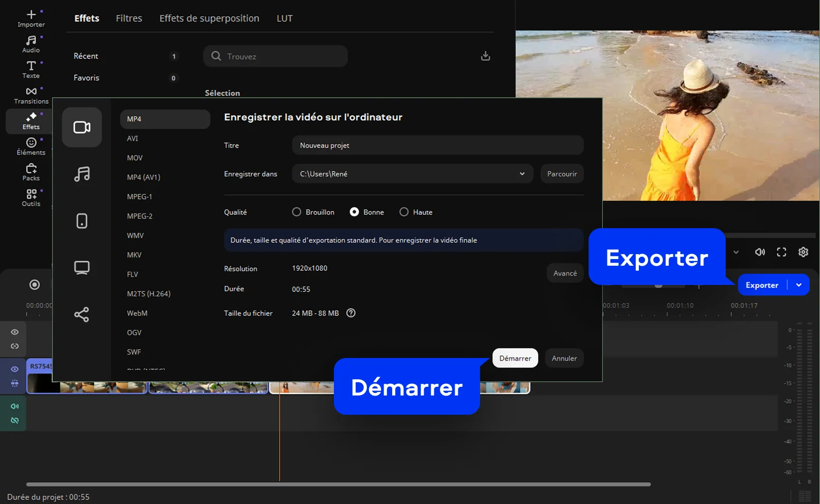
Task: Click the file size help icon
Action: (x=351, y=313)
